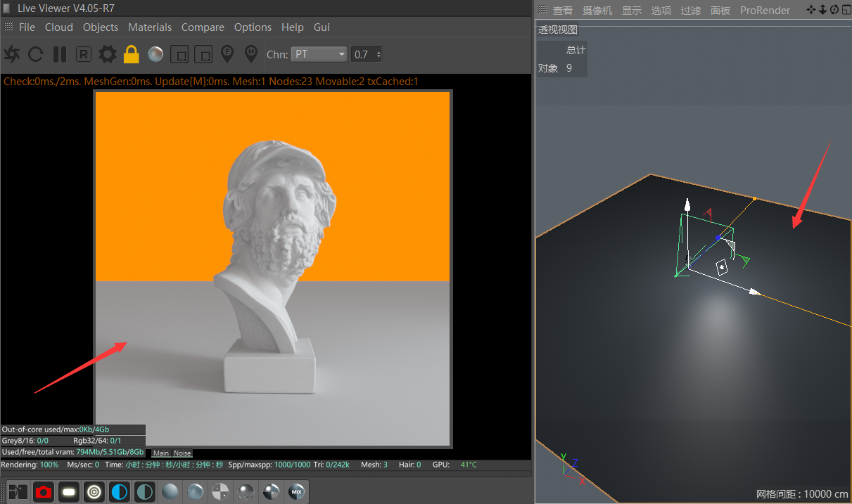Viewport: 852px width, 504px height.
Task: Open the Gui menu
Action: (322, 27)
